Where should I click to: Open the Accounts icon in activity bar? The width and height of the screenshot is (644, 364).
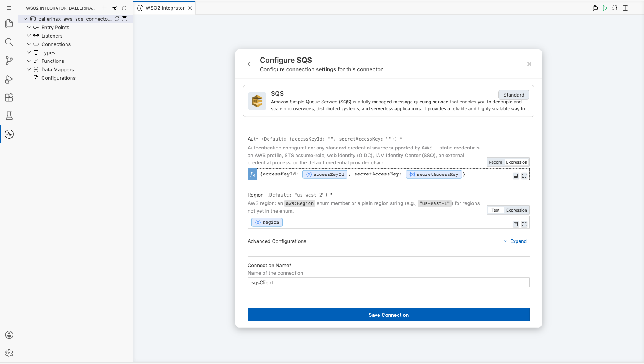(x=9, y=335)
